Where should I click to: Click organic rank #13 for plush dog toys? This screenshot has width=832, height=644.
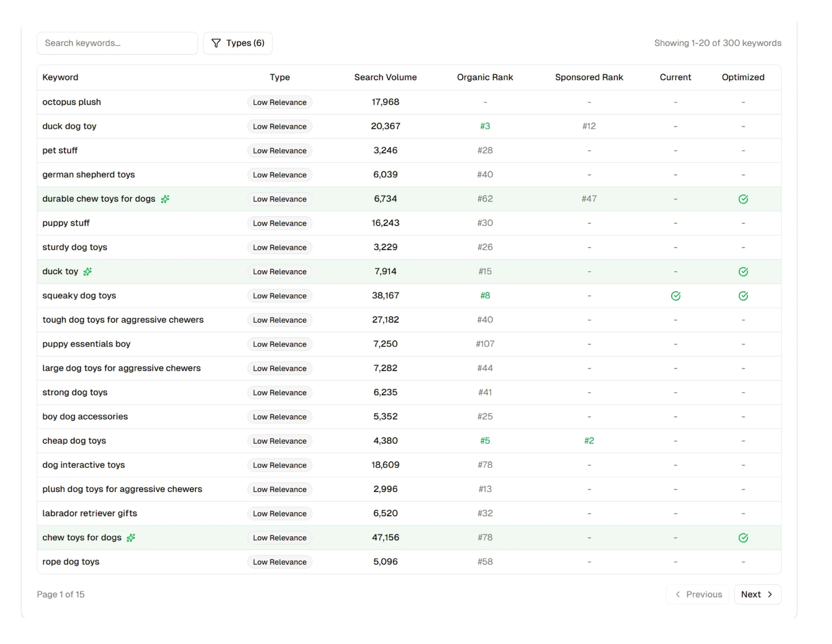[x=485, y=489]
